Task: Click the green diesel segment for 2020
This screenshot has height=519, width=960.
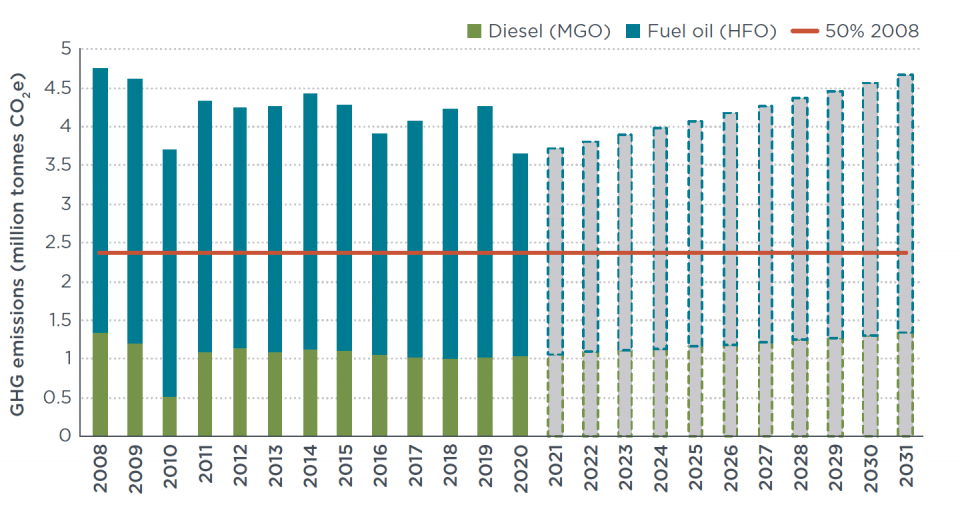Action: pyautogui.click(x=520, y=396)
